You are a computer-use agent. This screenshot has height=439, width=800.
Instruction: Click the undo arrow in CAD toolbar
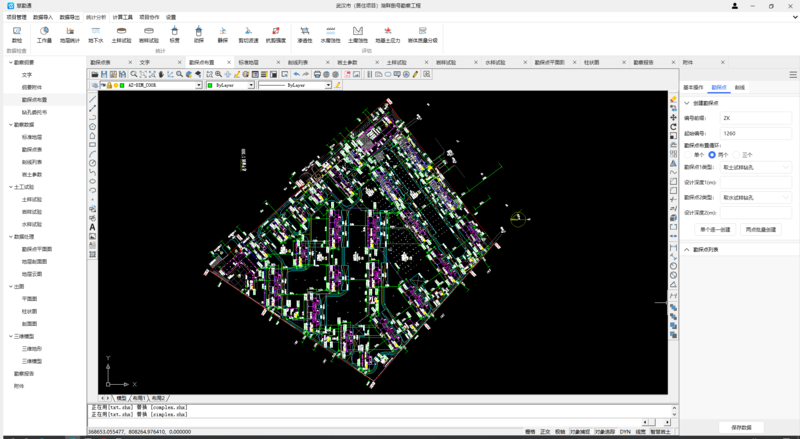(x=296, y=75)
